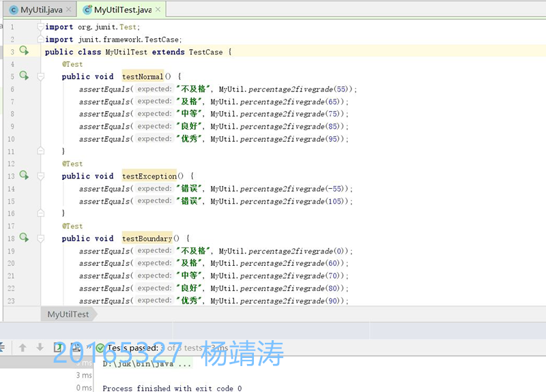
Task: Click the value -55 on line 14
Action: tap(335, 189)
